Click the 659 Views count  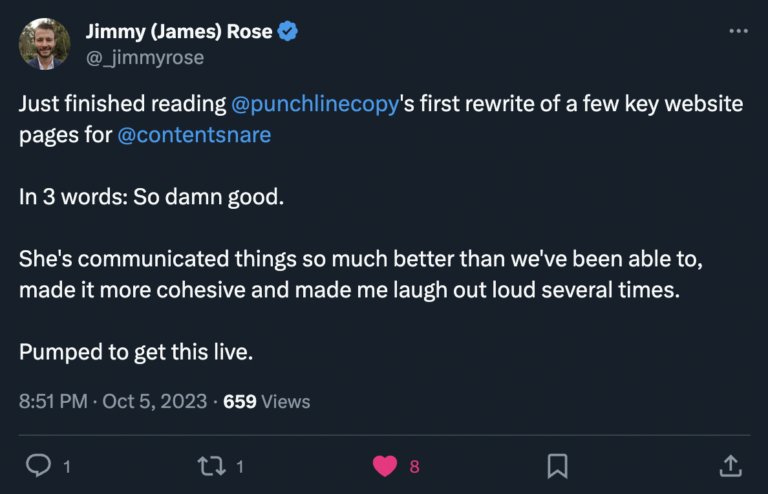pyautogui.click(x=266, y=402)
